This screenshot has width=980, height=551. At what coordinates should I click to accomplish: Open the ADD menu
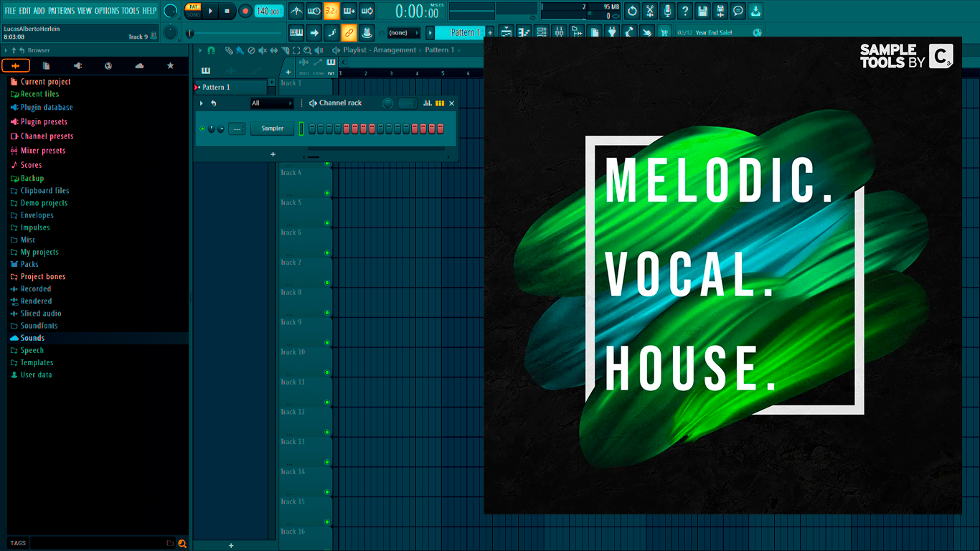point(39,11)
